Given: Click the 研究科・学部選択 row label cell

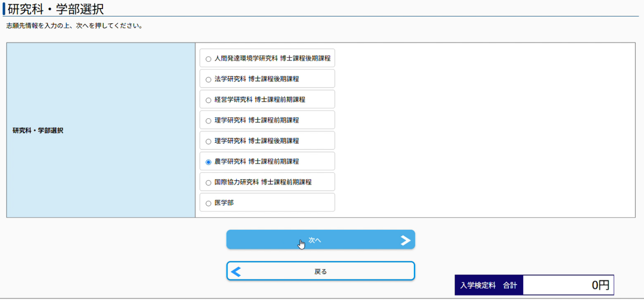Looking at the screenshot, I should tap(38, 130).
